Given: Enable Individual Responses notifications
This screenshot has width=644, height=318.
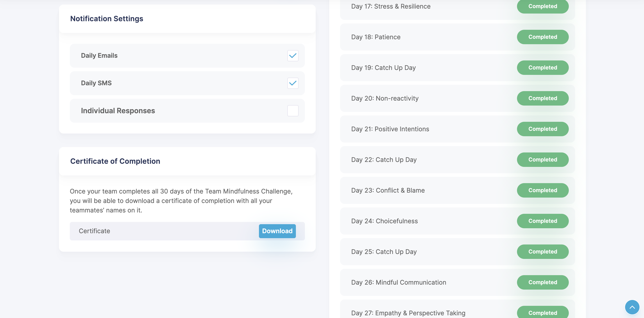Looking at the screenshot, I should click(293, 111).
